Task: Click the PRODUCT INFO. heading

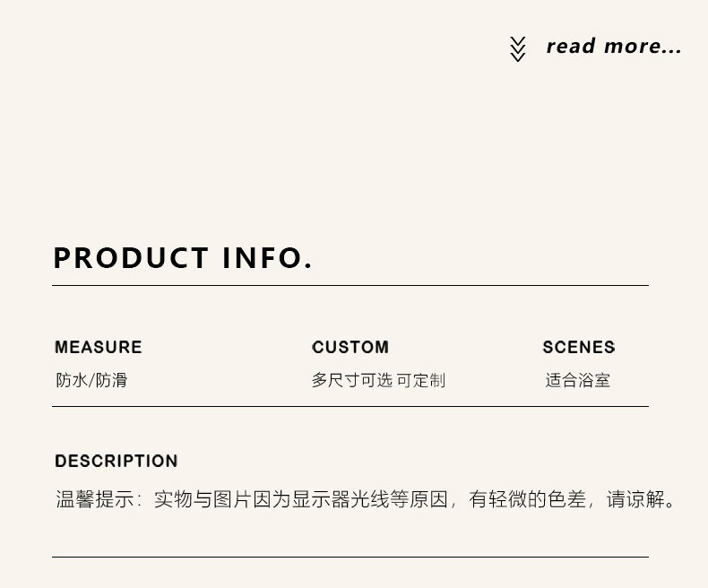Action: 183,258
